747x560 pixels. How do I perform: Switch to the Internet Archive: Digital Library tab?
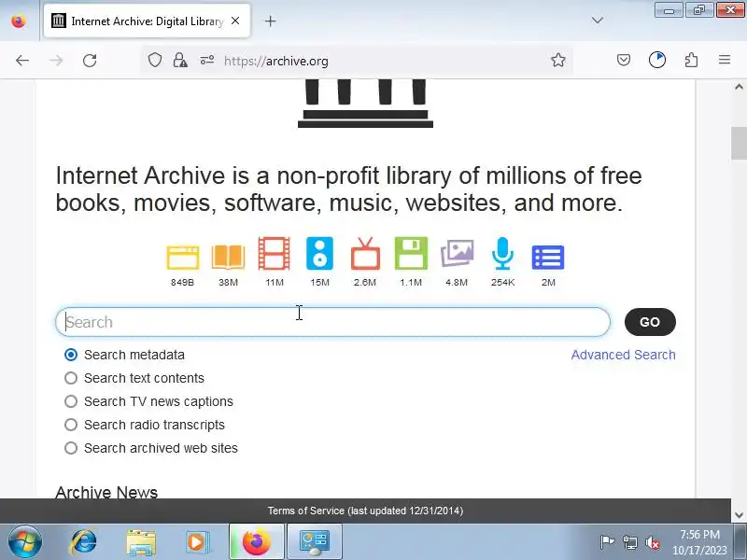148,21
